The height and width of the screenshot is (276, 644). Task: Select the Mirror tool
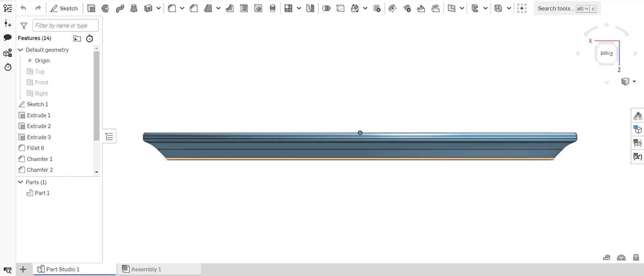click(310, 8)
